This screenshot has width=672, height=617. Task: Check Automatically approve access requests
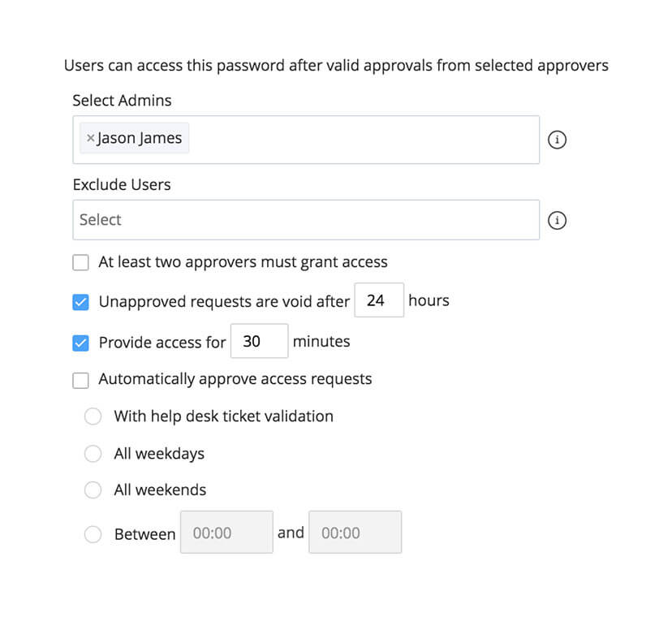click(x=80, y=379)
